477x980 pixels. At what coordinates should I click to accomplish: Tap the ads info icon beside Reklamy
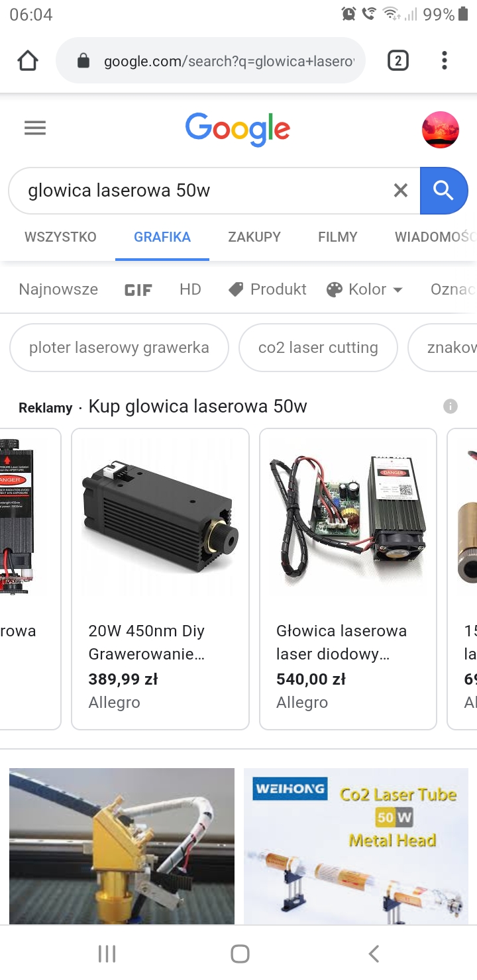[x=450, y=406]
